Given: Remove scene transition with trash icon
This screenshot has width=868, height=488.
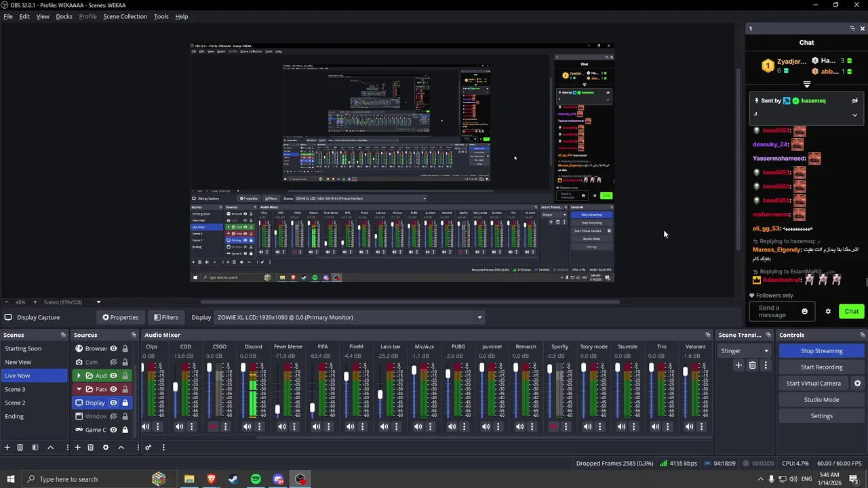Looking at the screenshot, I should [x=752, y=365].
